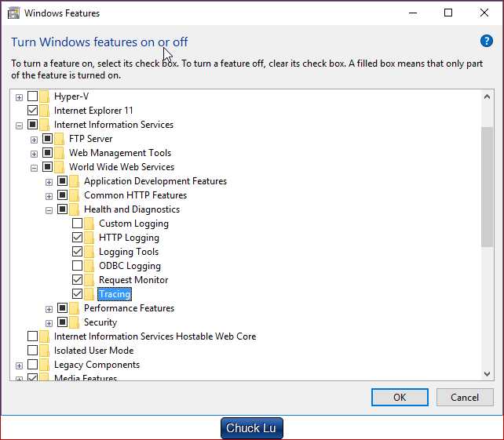The width and height of the screenshot is (504, 440).
Task: Collapse World Wide Web Services node
Action: (34, 168)
